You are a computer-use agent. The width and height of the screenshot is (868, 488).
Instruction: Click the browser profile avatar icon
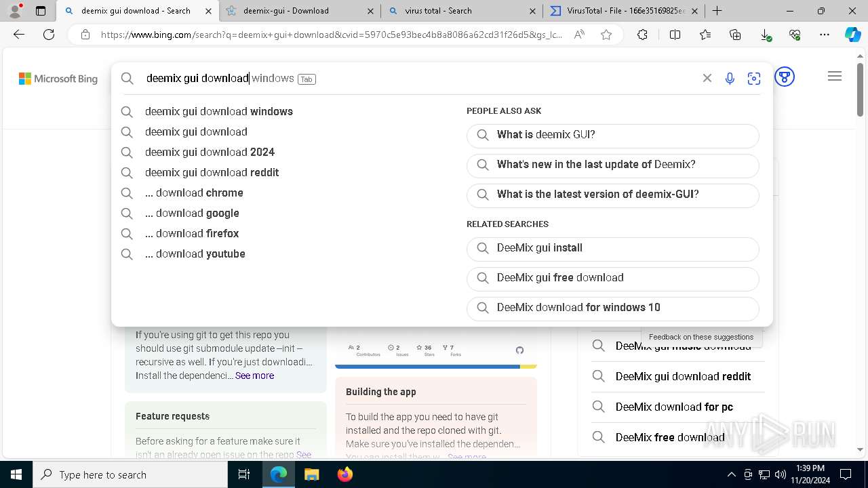coord(15,11)
